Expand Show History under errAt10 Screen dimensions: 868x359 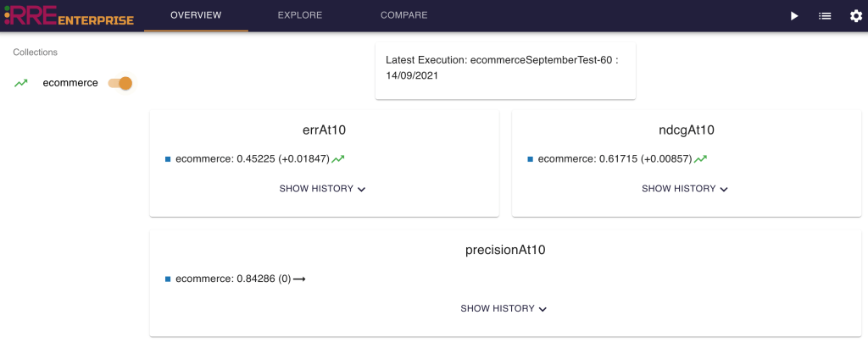coord(322,189)
